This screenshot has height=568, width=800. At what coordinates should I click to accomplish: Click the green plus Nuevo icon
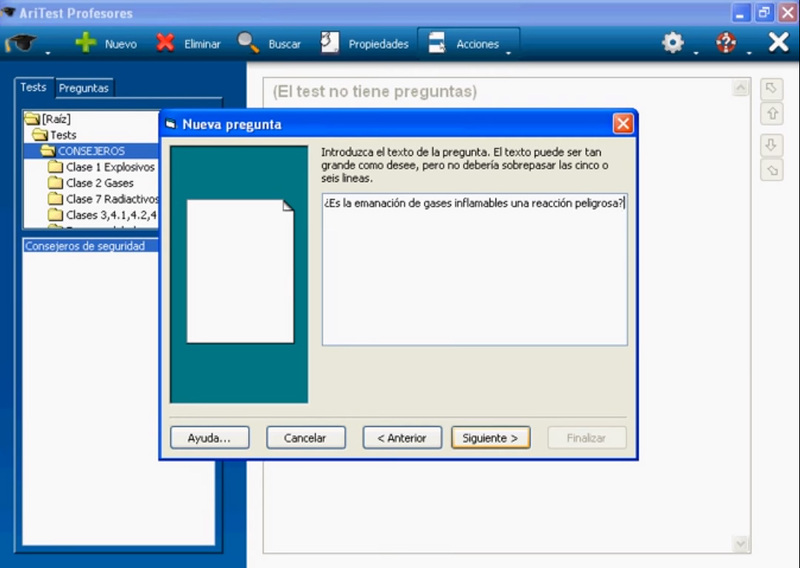click(86, 42)
